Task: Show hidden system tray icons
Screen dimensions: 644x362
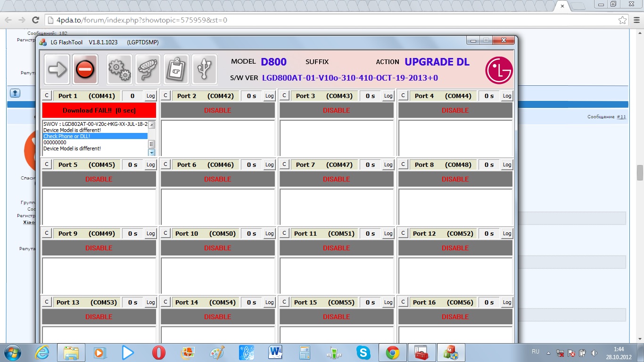Action: pyautogui.click(x=548, y=353)
